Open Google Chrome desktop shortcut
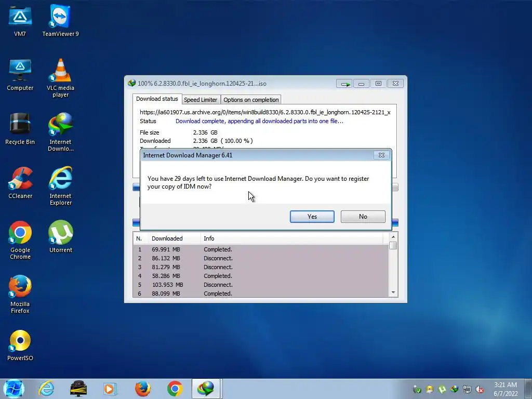 pos(20,240)
